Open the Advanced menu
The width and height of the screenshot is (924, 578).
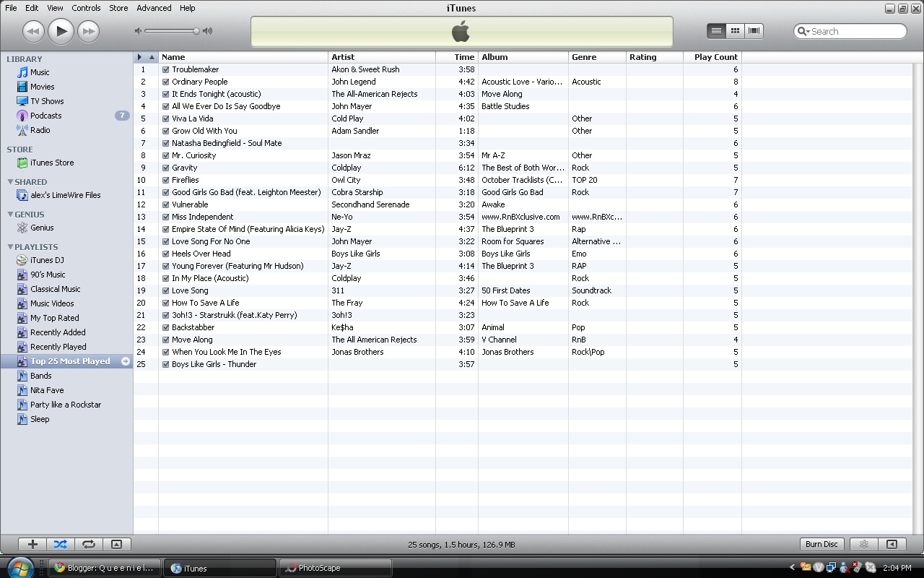point(154,8)
